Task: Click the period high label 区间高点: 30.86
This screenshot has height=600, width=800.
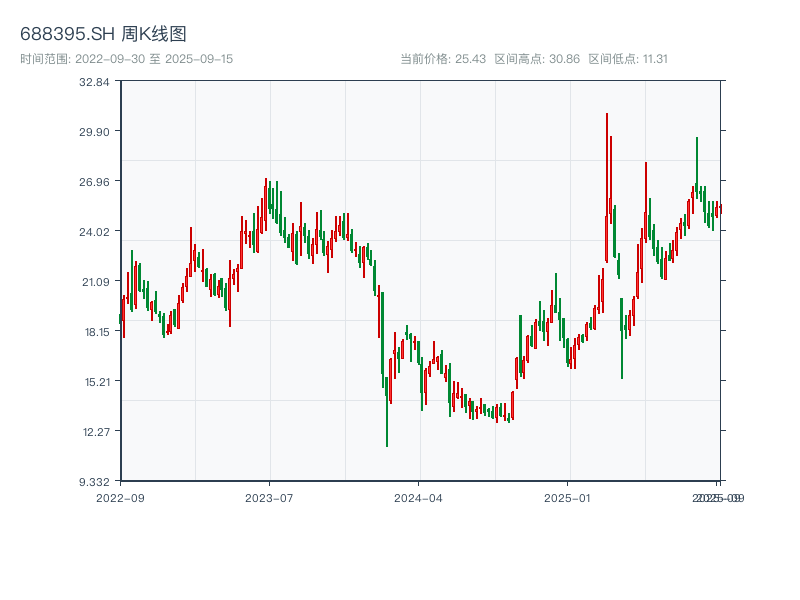Action: click(x=537, y=59)
